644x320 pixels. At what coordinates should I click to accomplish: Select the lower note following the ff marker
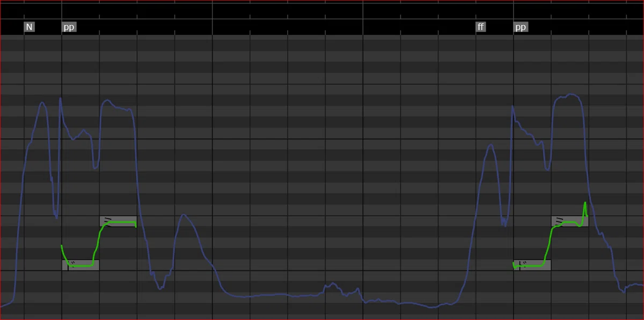532,264
